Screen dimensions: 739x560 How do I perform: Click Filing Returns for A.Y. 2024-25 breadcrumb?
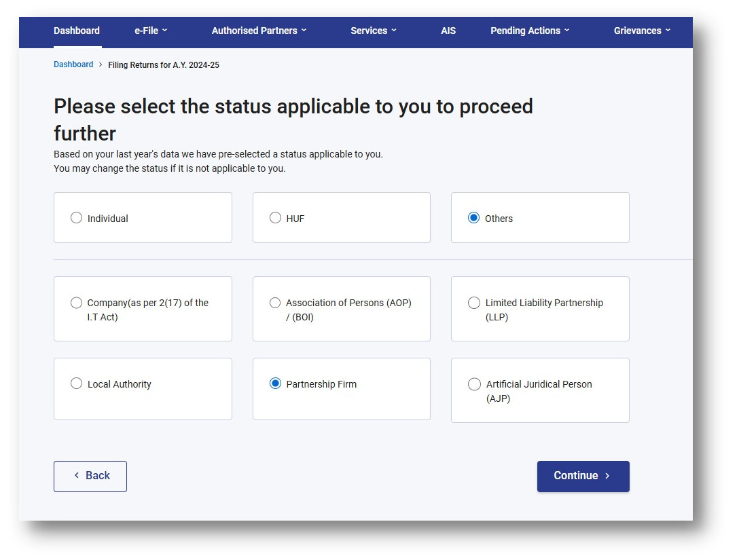click(163, 64)
